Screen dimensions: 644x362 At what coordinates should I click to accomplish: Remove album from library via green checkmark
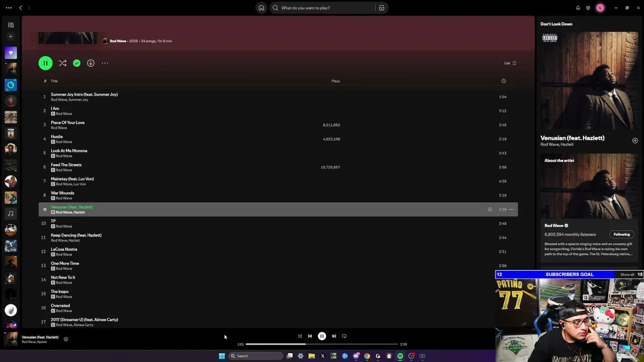[76, 63]
